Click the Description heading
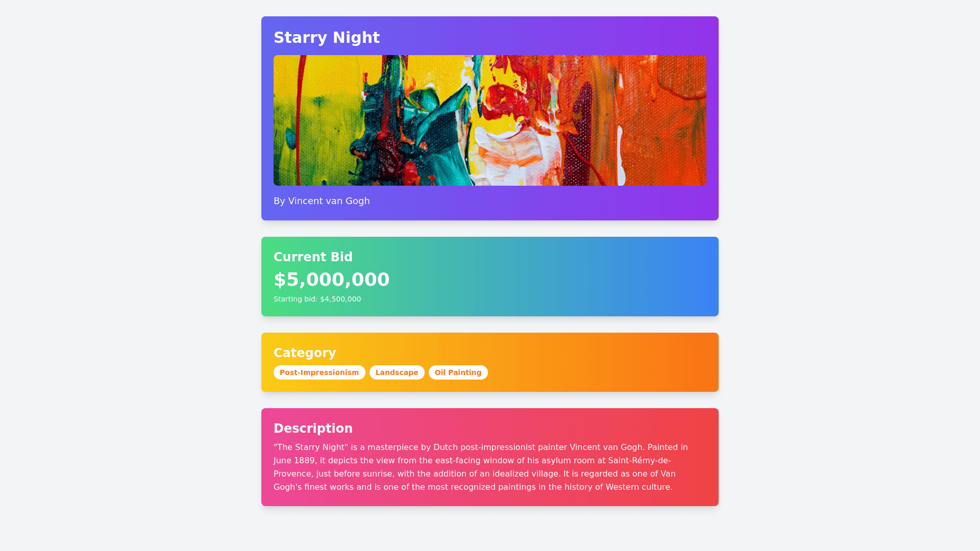 click(x=313, y=429)
